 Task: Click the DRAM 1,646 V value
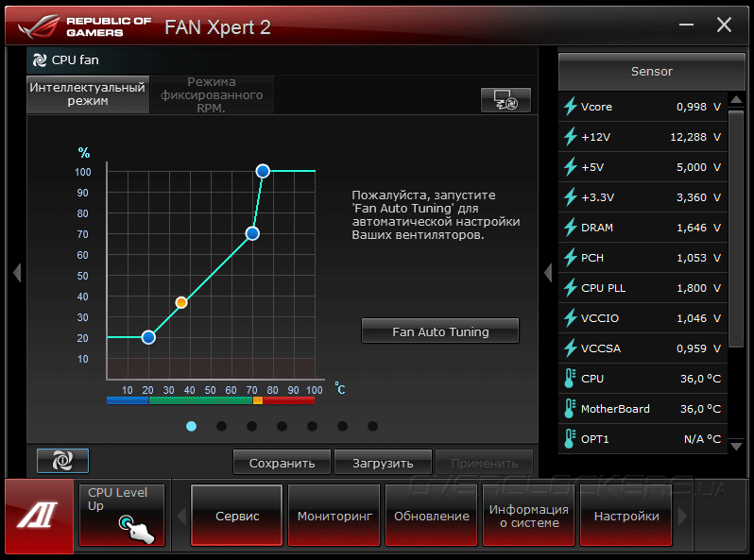[698, 228]
